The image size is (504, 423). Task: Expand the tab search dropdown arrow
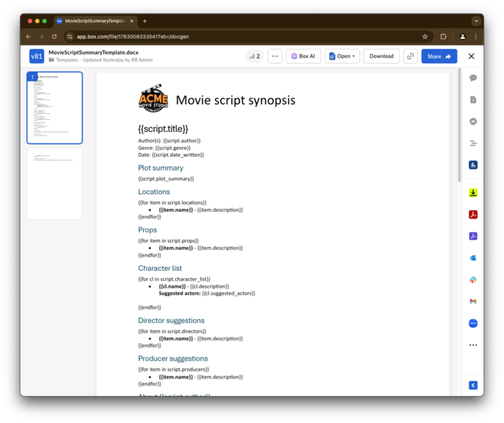(476, 21)
